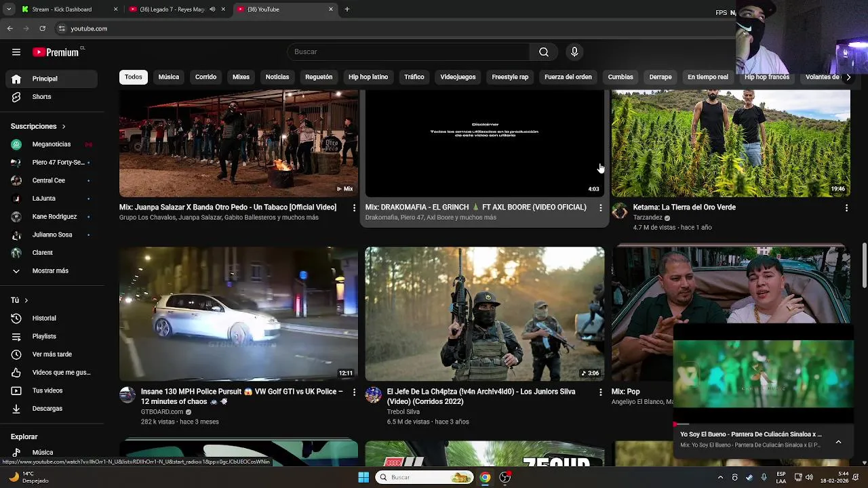Go back with browser back arrow

coord(9,28)
